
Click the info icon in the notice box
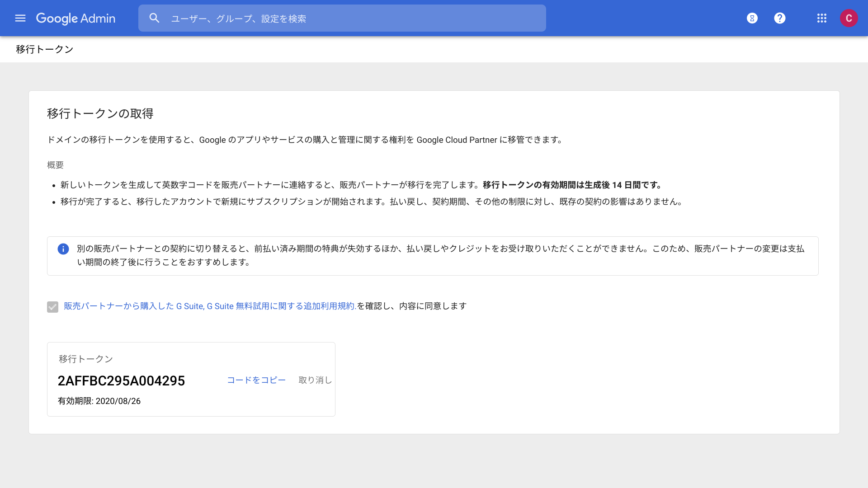click(63, 249)
